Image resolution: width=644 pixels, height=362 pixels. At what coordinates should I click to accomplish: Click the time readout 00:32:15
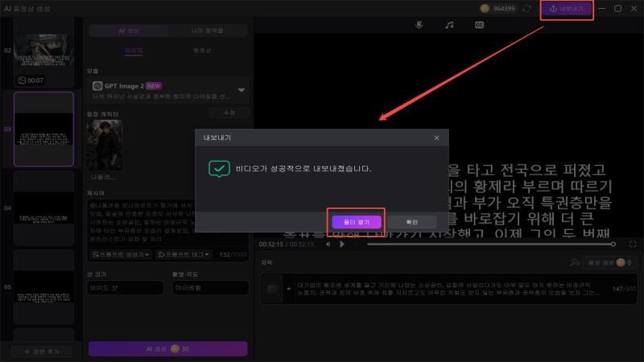(270, 245)
